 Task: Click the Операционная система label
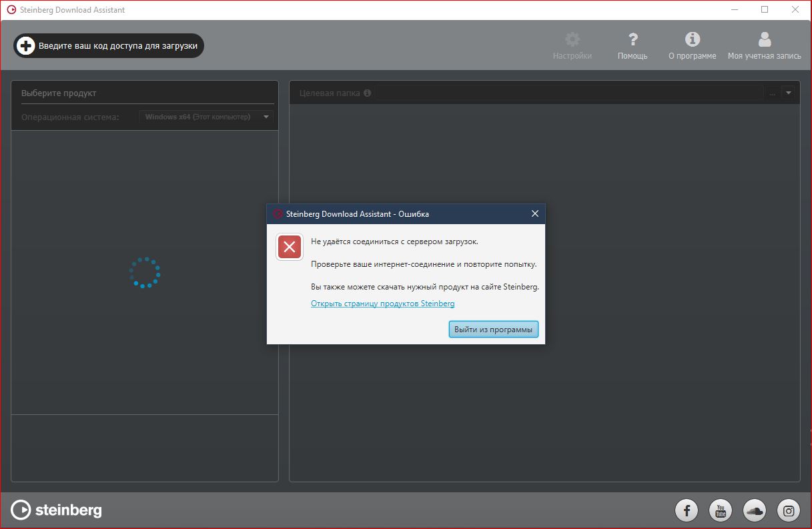click(x=70, y=117)
